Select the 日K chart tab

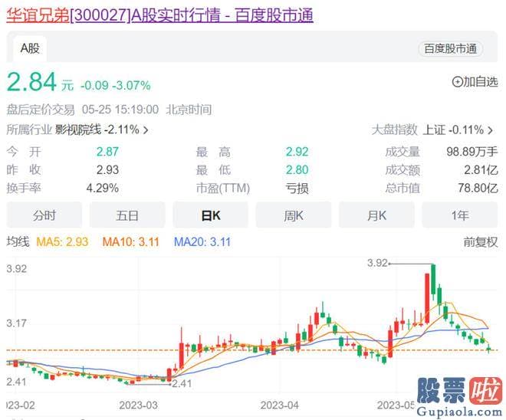[210, 215]
